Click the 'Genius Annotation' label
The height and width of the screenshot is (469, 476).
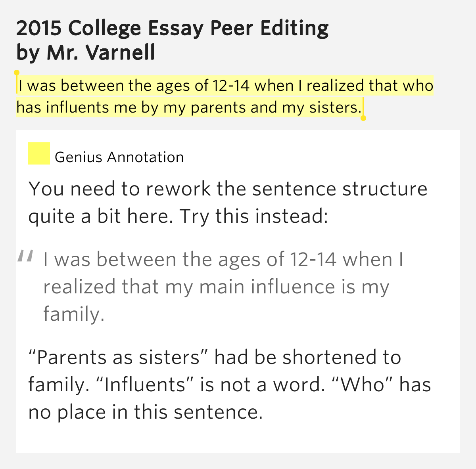coord(119,157)
